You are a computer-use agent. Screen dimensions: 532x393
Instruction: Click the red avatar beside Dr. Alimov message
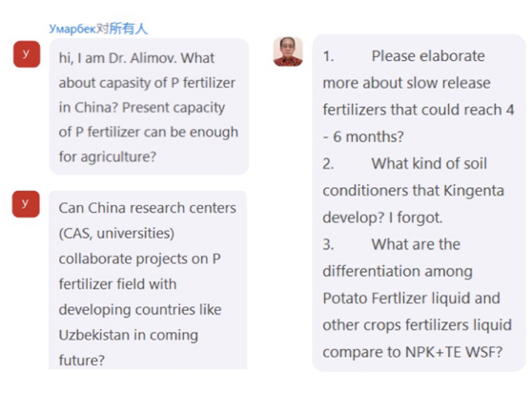(x=27, y=54)
